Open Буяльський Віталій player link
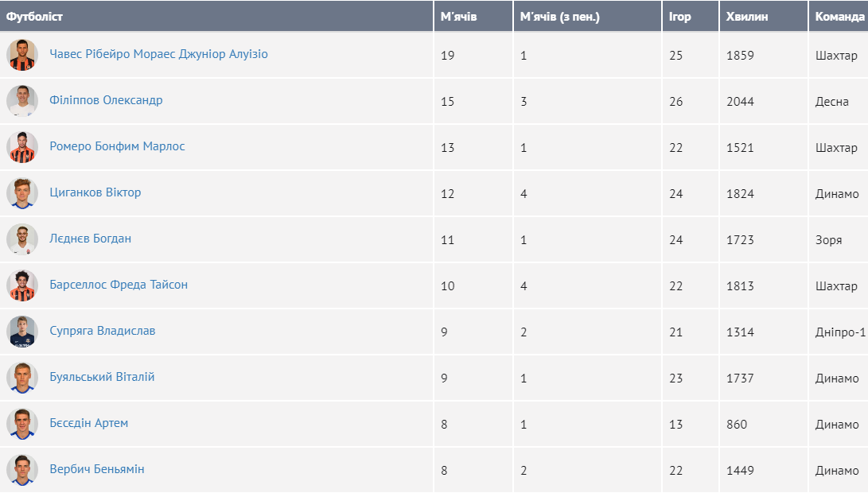 pos(102,377)
